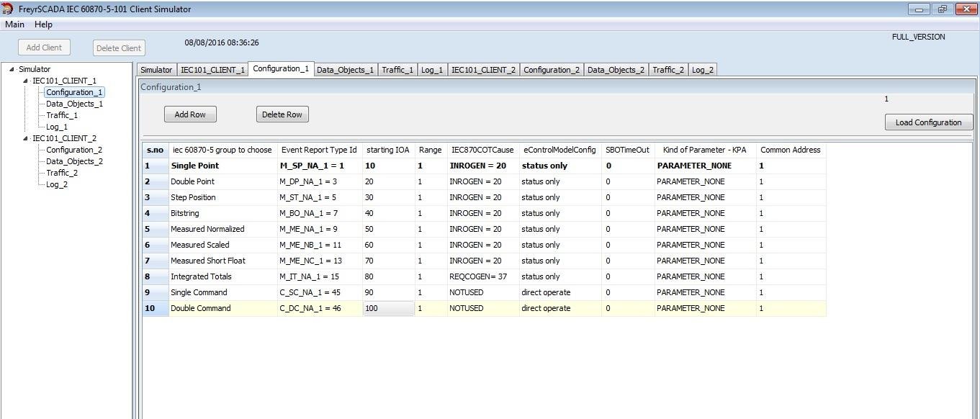This screenshot has width=980, height=419.
Task: Click the Delete Row button
Action: tap(282, 114)
